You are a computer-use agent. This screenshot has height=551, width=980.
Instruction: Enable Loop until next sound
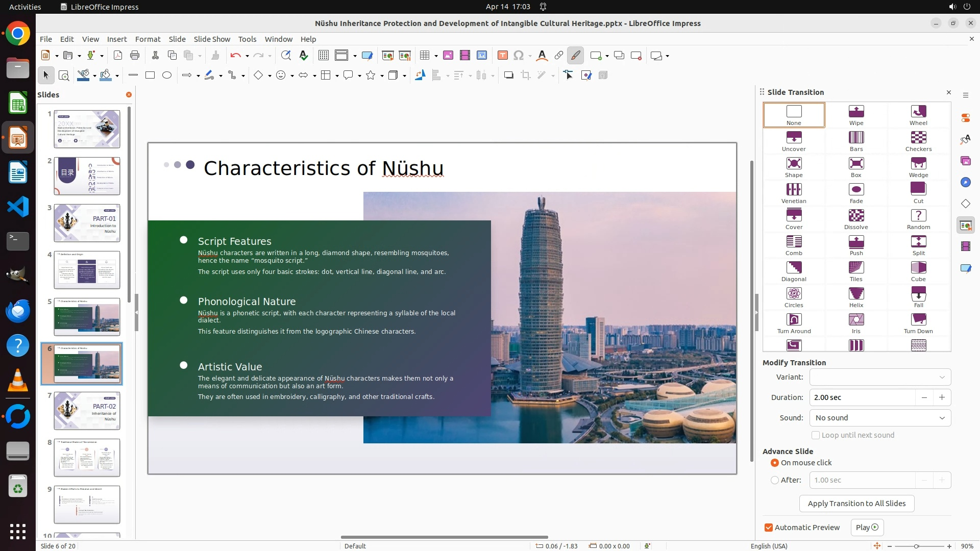point(816,435)
